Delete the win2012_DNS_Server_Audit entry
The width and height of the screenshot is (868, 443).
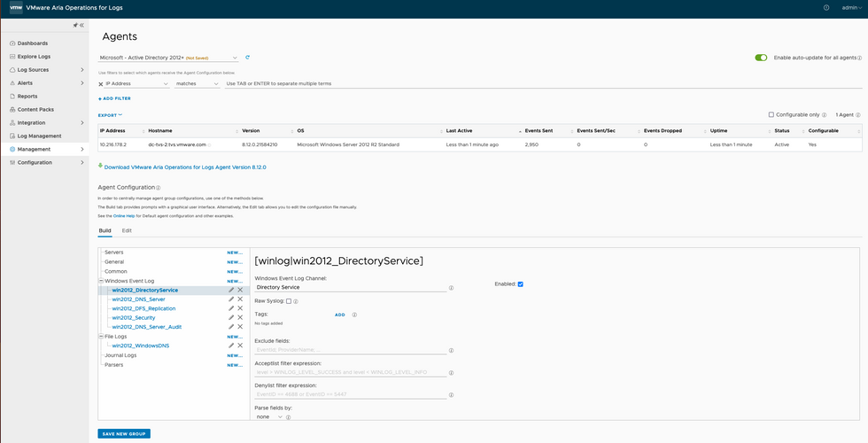point(240,327)
